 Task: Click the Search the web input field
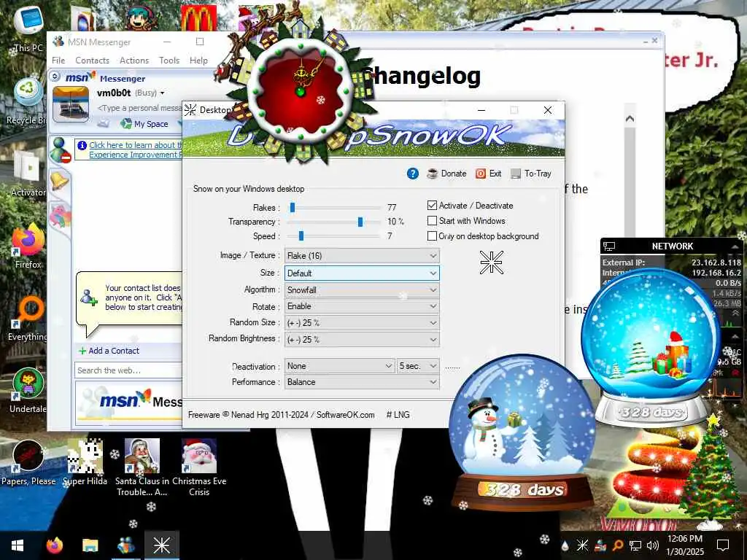[128, 370]
